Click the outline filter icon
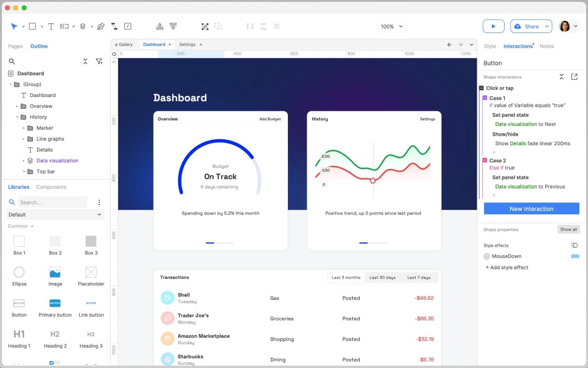The image size is (588, 368). click(99, 61)
